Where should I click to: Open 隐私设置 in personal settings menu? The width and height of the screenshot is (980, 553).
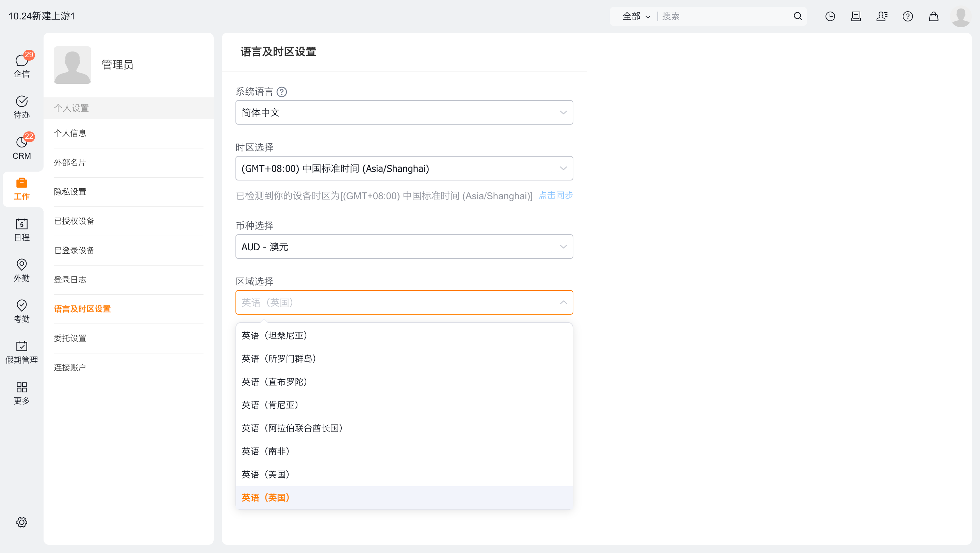coord(70,192)
